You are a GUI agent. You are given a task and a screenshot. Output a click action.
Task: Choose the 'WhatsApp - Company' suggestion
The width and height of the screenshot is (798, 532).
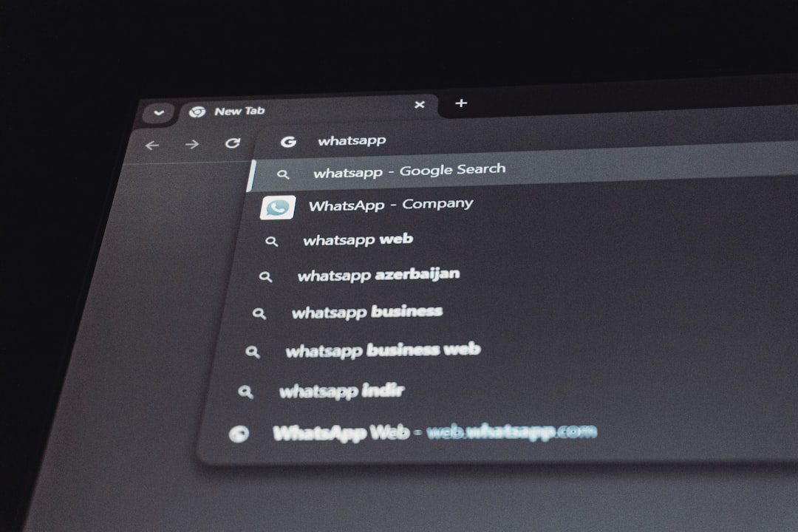(x=391, y=205)
